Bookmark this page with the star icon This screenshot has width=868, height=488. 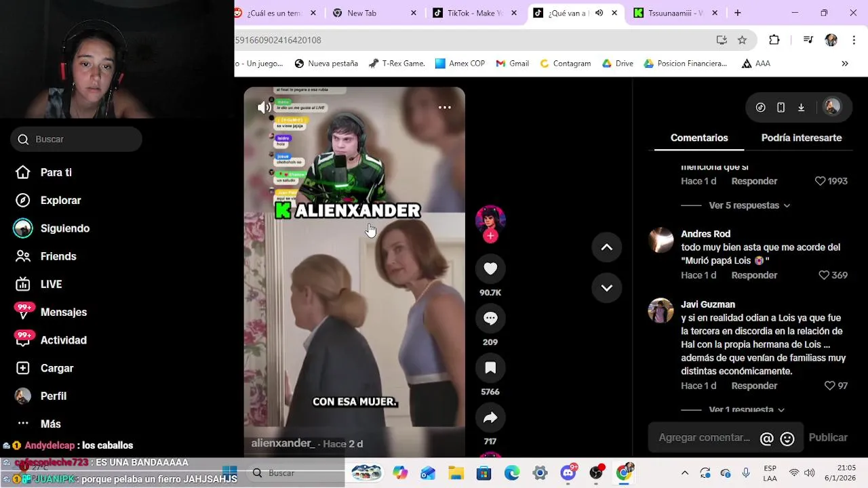coord(743,40)
